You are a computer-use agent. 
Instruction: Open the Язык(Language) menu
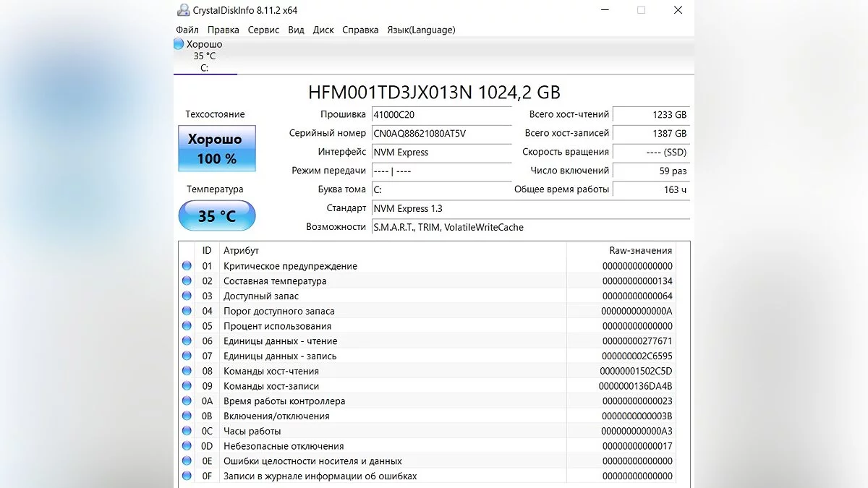421,30
